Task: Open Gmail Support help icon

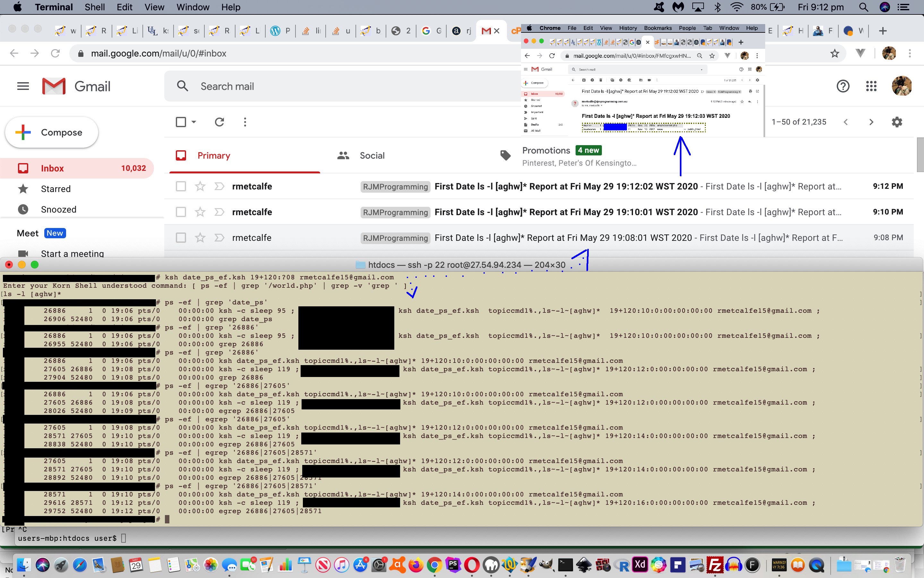Action: point(843,86)
